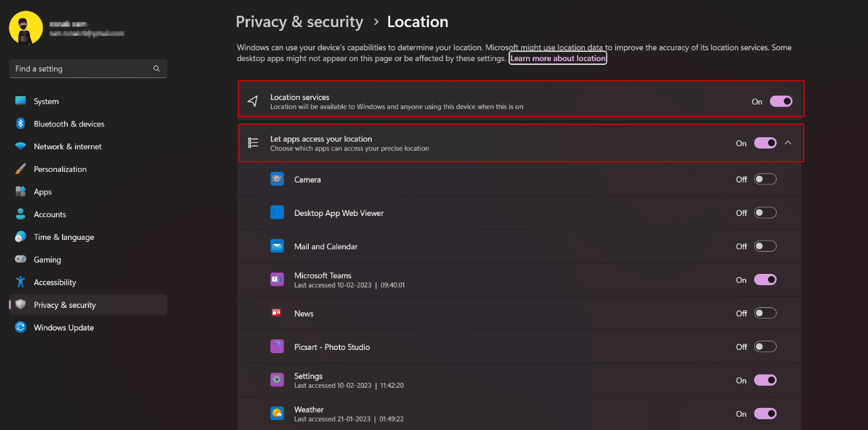
Task: Select Personalization in sidebar
Action: click(88, 169)
